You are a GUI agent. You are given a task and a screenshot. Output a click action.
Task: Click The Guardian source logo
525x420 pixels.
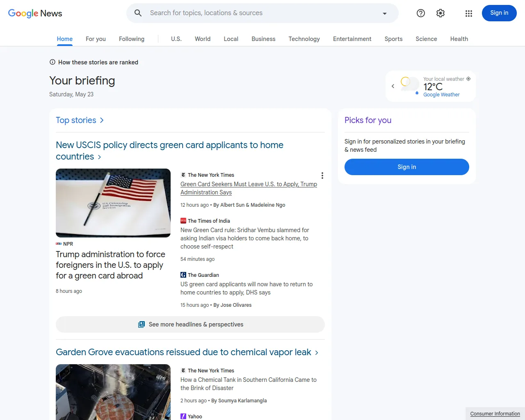(x=183, y=275)
